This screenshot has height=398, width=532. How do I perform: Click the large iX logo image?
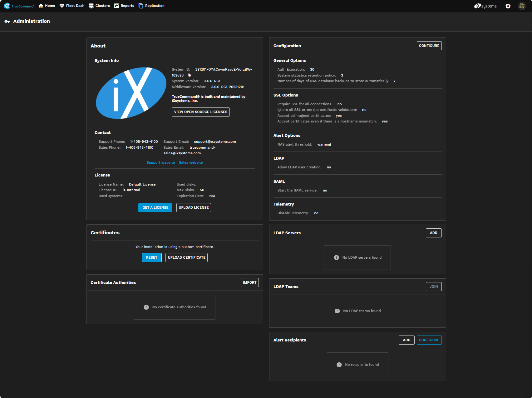click(131, 93)
